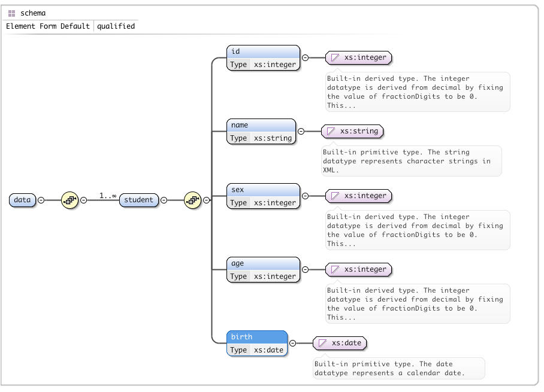Collapse the id element type
544x392 pixels.
coord(306,58)
